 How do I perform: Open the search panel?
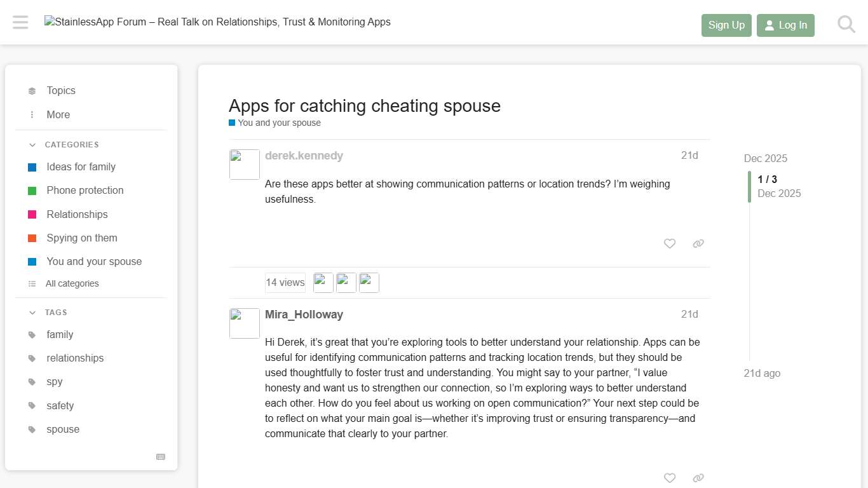[x=846, y=24]
